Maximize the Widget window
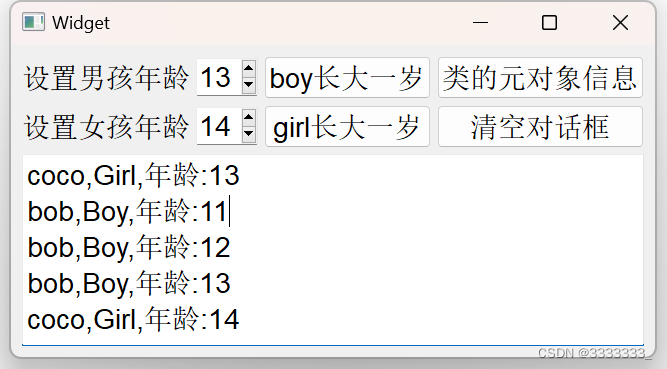This screenshot has width=667, height=369. [549, 23]
